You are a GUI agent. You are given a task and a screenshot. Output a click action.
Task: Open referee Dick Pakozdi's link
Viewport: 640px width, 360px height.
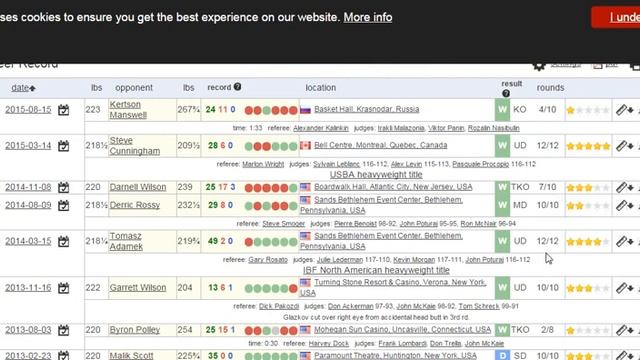click(x=279, y=306)
